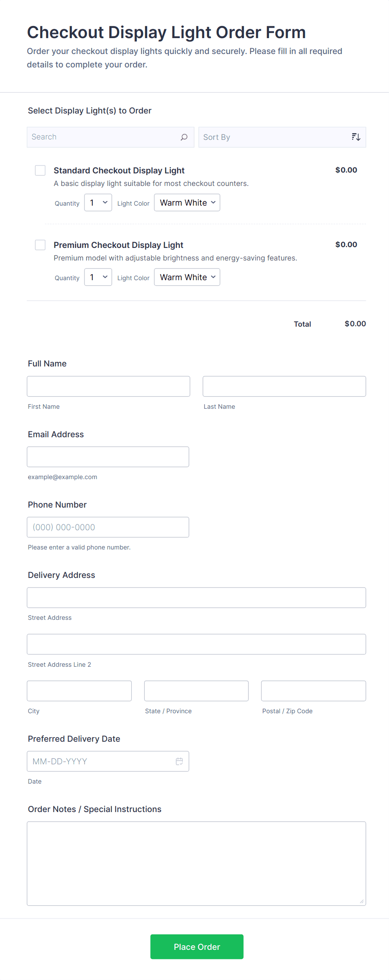Viewport: 389px width, 980px height.
Task: Click the Order Notes text area
Action: coord(196,863)
